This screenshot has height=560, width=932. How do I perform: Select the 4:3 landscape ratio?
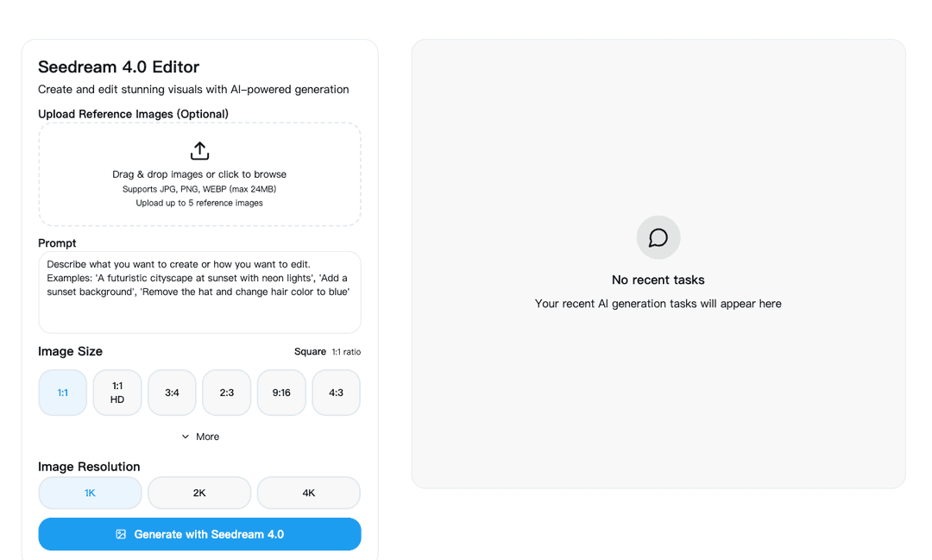point(336,393)
